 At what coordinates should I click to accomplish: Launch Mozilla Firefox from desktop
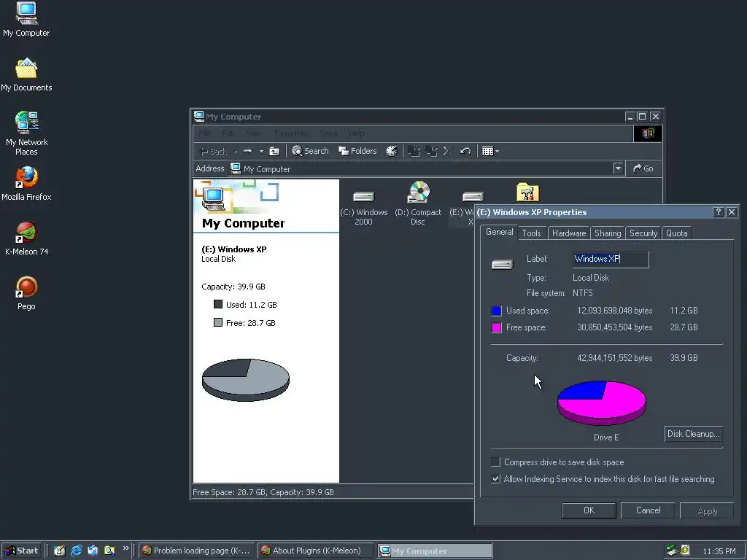point(26,184)
